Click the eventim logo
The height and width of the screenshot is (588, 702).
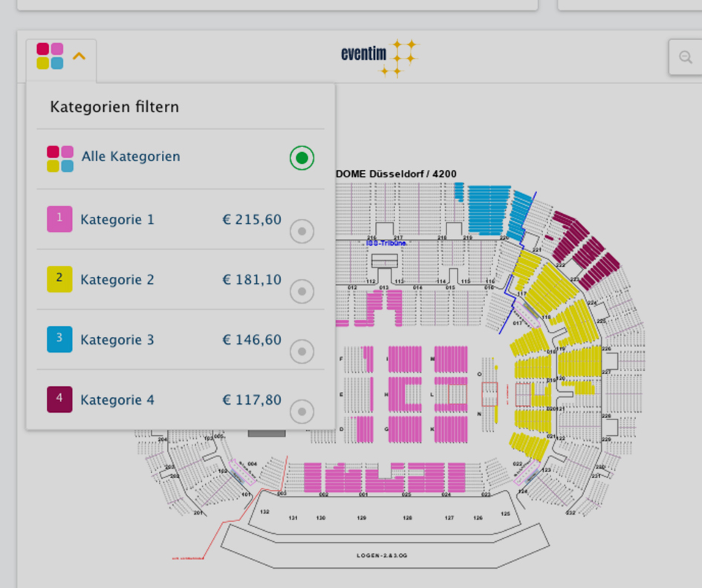coord(379,58)
